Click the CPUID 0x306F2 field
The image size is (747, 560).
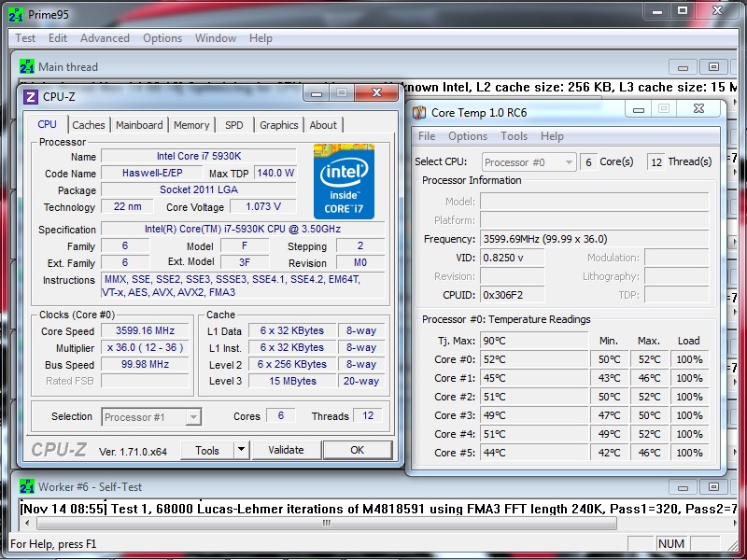click(x=512, y=295)
